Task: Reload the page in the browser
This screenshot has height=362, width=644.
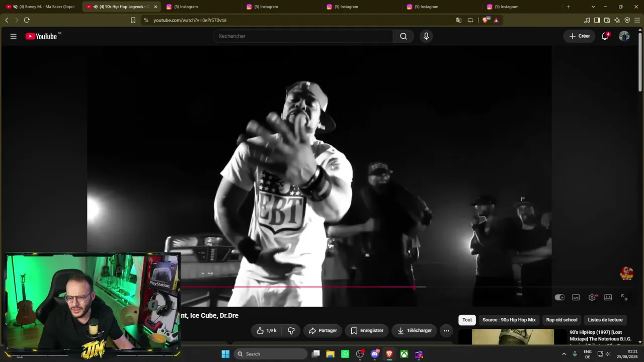Action: click(x=27, y=20)
